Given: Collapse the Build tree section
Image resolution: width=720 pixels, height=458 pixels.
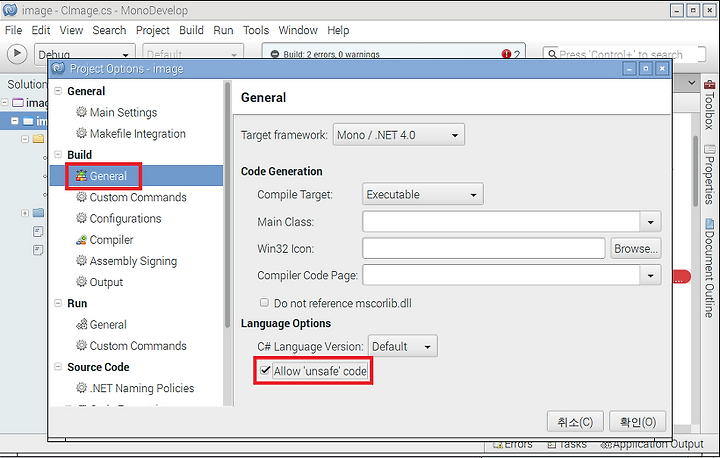Looking at the screenshot, I should pos(58,154).
